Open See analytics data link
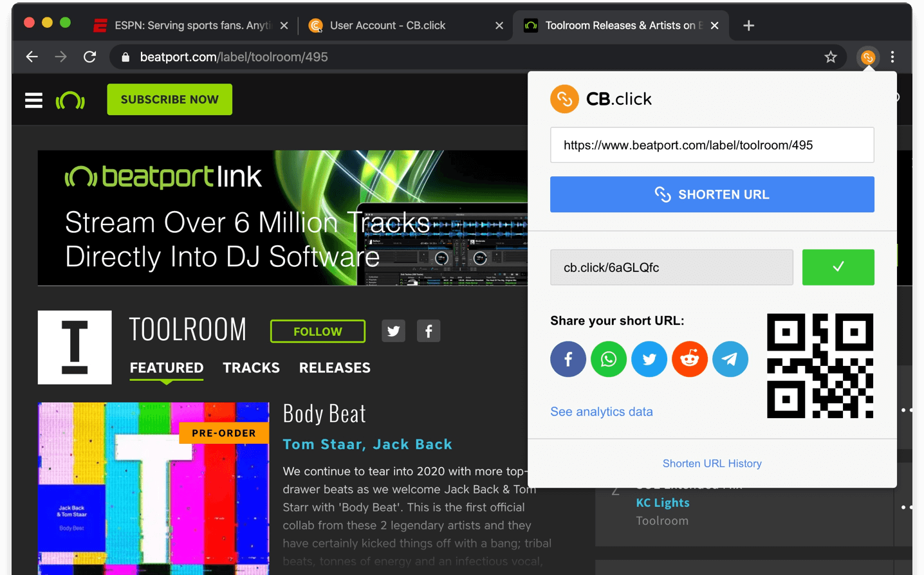The width and height of the screenshot is (924, 575). [601, 411]
